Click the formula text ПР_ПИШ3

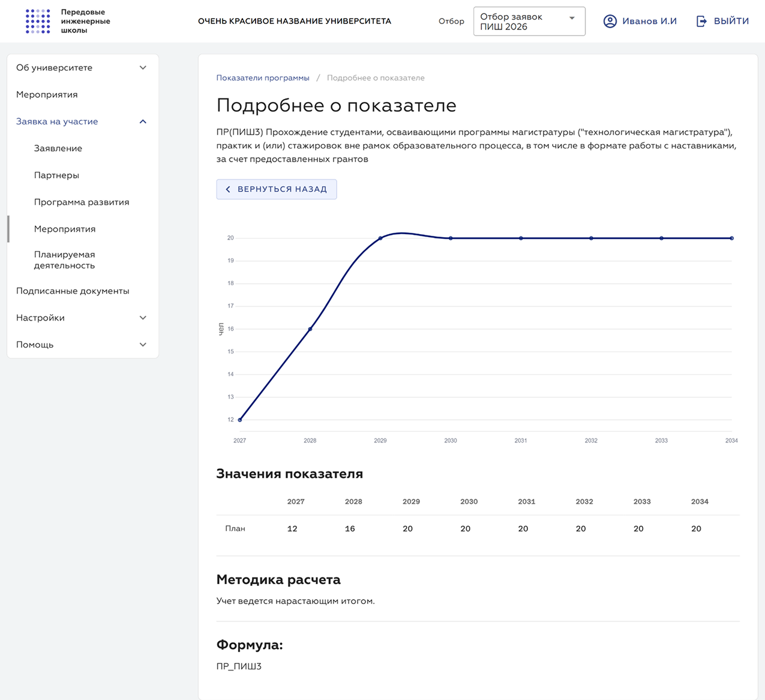(x=239, y=666)
